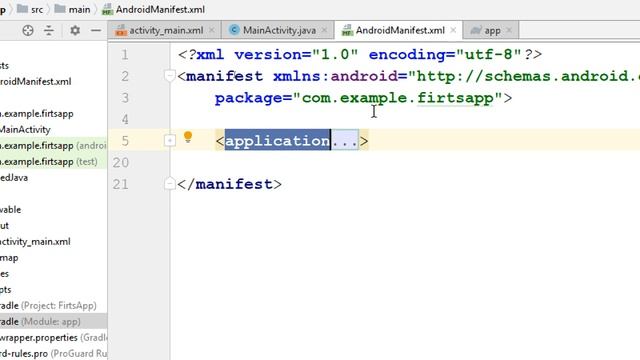Click the xmlns:android attribute on line 2
The image size is (640, 360).
tap(335, 76)
